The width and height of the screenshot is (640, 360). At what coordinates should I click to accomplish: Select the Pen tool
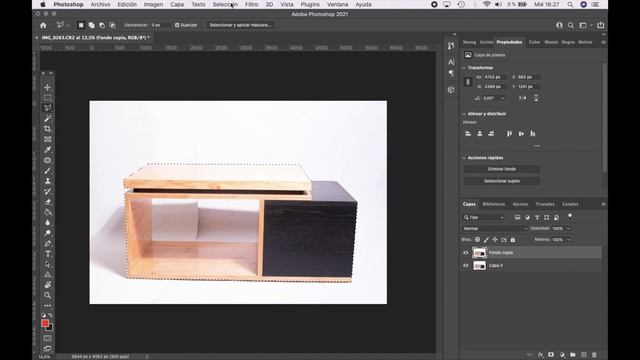pos(47,243)
